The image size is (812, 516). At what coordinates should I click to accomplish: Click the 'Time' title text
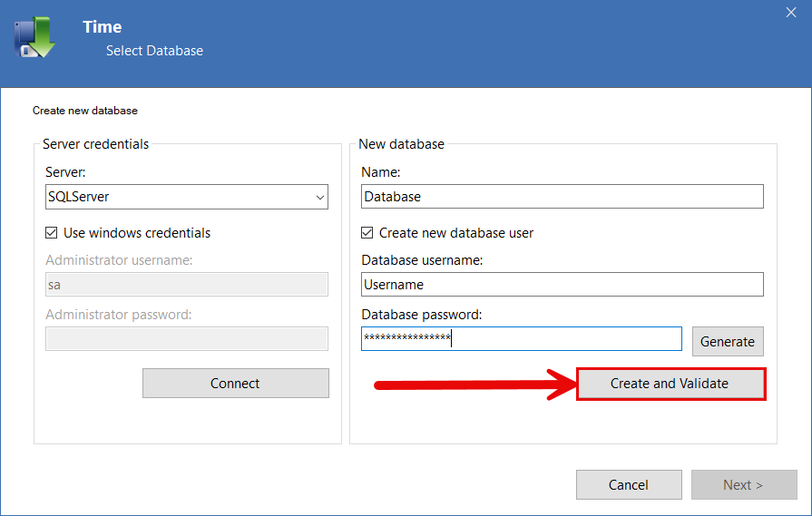102,27
